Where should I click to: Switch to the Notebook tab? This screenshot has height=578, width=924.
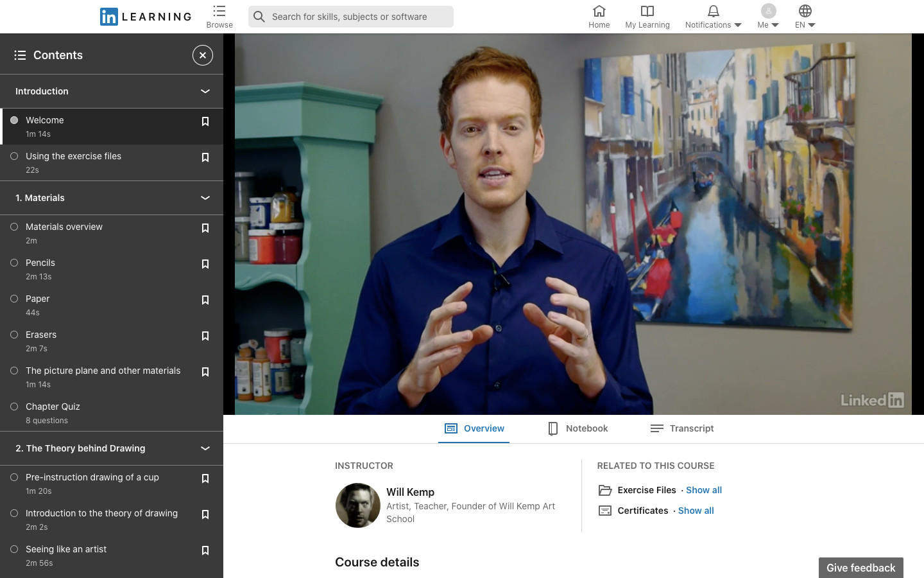(x=577, y=428)
